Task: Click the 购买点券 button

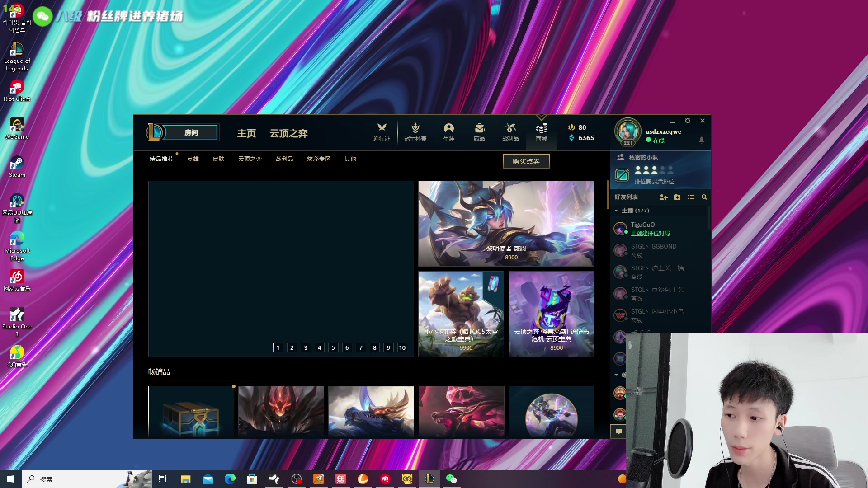Action: [x=526, y=161]
